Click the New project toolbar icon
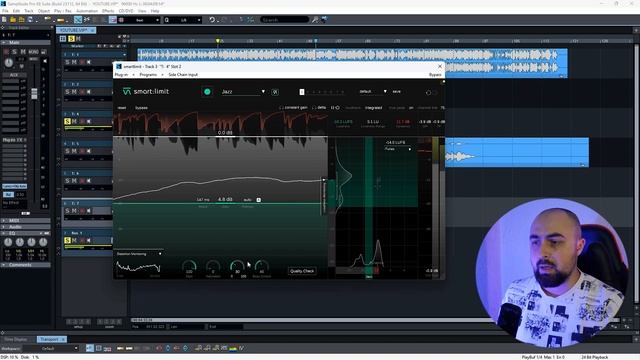This screenshot has width=640, height=360. point(4,20)
